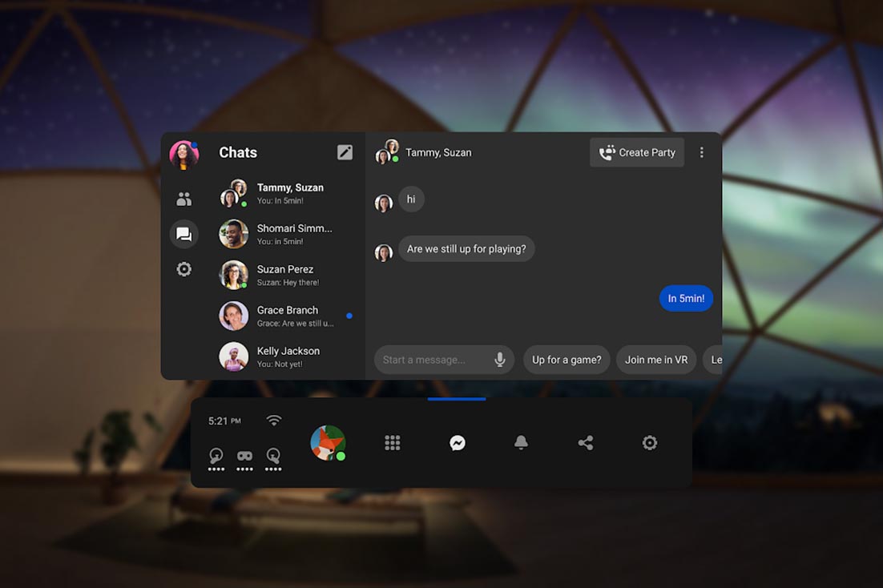Open Quest settings with the taskbar gear

[x=649, y=442]
